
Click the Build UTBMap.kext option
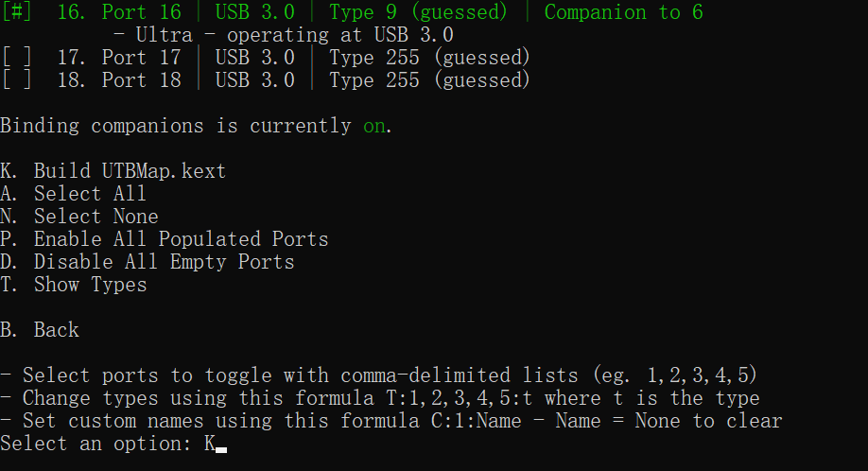click(x=113, y=170)
